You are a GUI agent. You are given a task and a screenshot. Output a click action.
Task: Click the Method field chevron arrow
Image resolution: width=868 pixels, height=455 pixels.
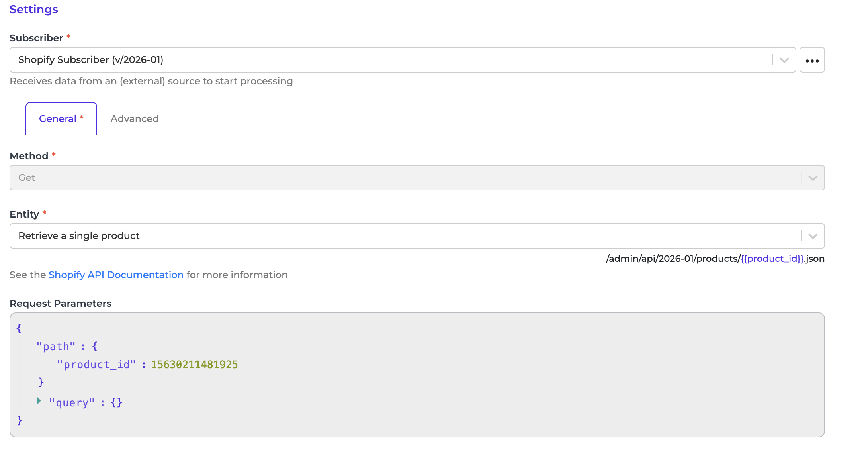click(x=813, y=178)
